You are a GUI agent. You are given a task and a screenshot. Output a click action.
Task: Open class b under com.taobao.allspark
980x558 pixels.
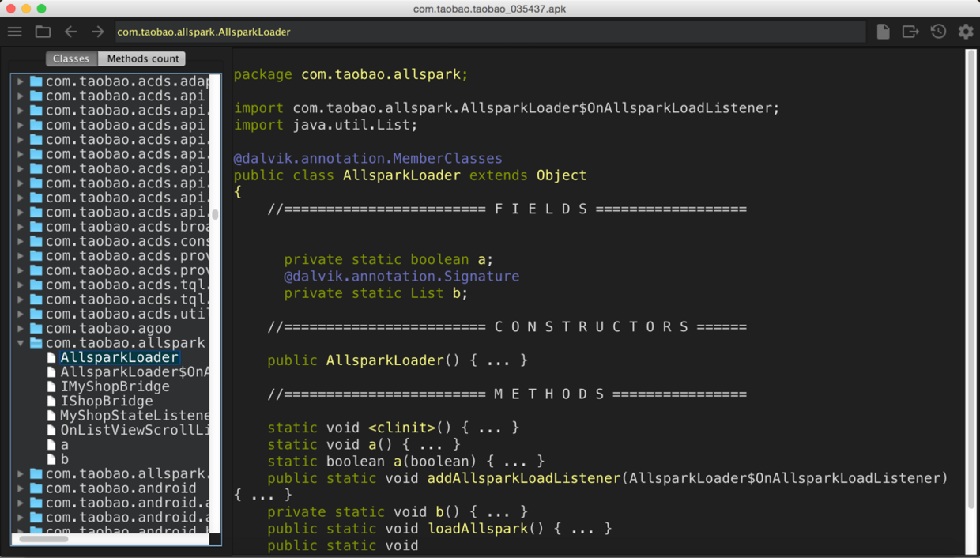pos(65,459)
